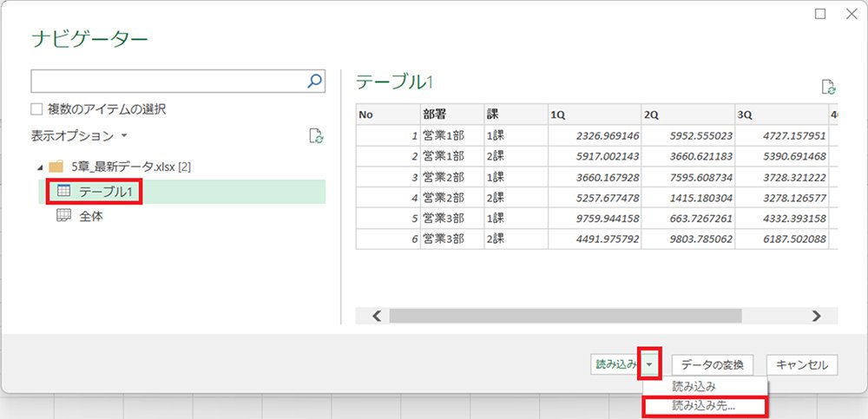This screenshot has height=419, width=868.
Task: Select 全体 in the navigator tree
Action: tap(91, 216)
